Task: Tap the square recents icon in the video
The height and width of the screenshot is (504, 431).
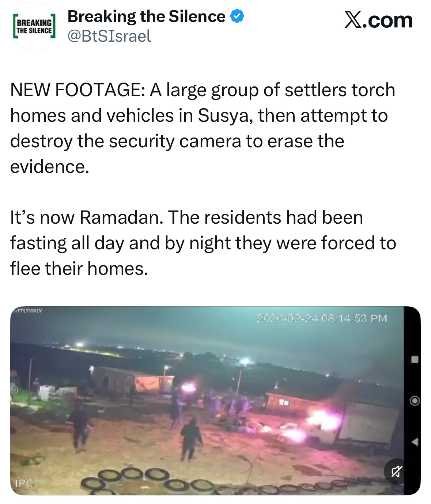Action: pos(414,359)
